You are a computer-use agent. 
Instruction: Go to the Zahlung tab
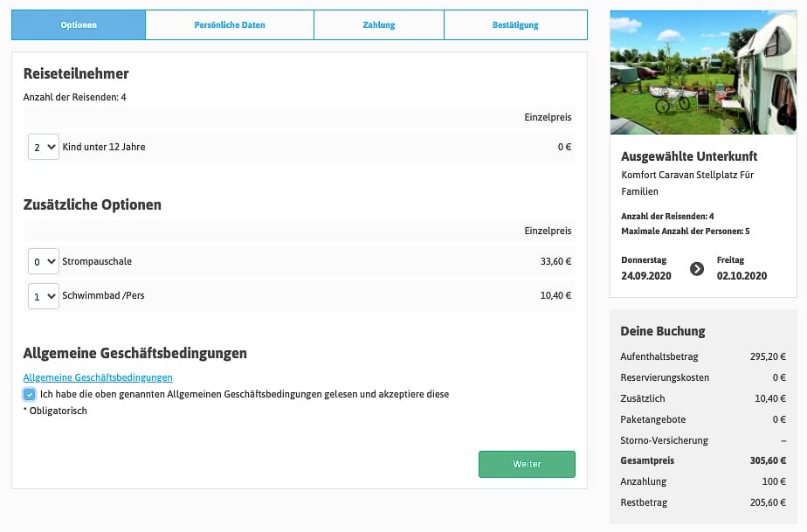tap(379, 25)
